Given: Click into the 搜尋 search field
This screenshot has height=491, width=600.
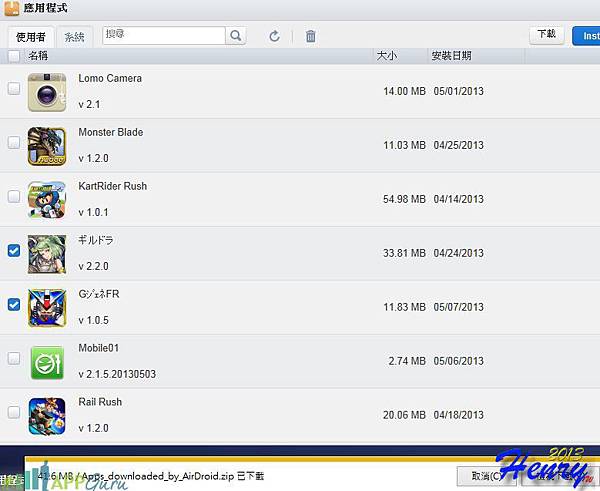Looking at the screenshot, I should point(164,36).
